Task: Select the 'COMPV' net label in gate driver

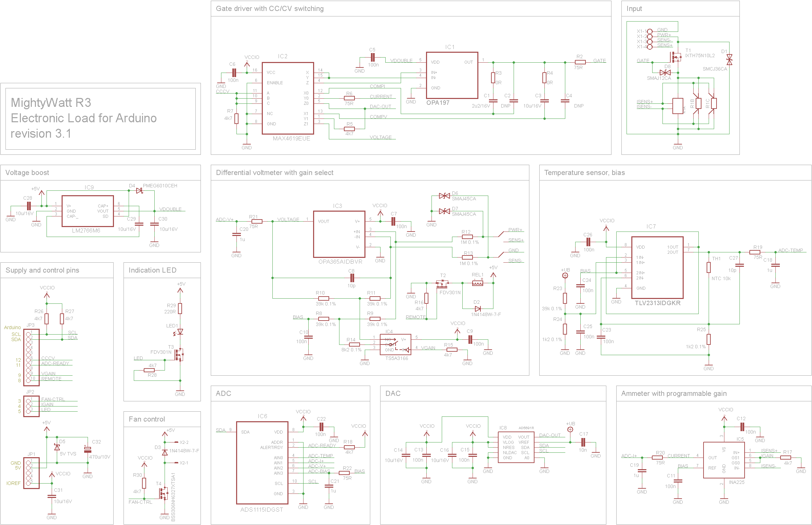Action: click(x=378, y=117)
